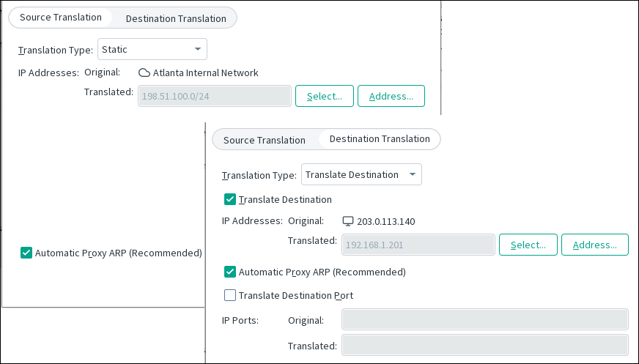Open the Static translation type dropdown
Image resolution: width=639 pixels, height=364 pixels.
152,49
